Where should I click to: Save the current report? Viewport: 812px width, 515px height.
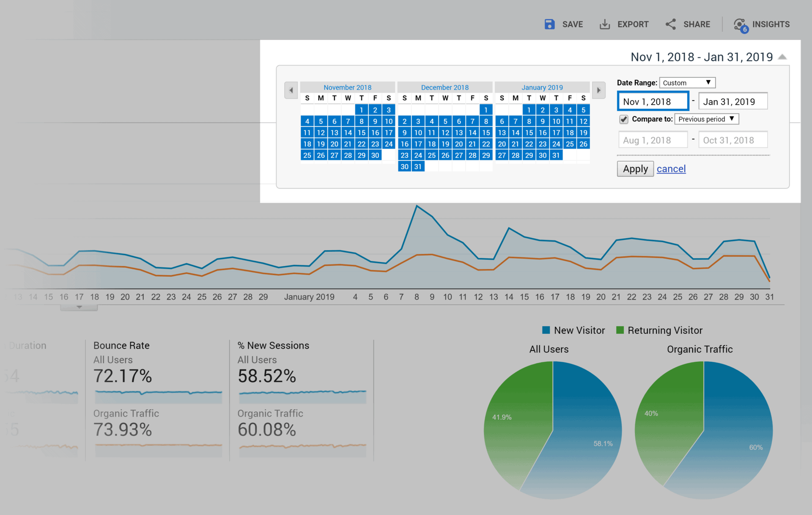[563, 24]
